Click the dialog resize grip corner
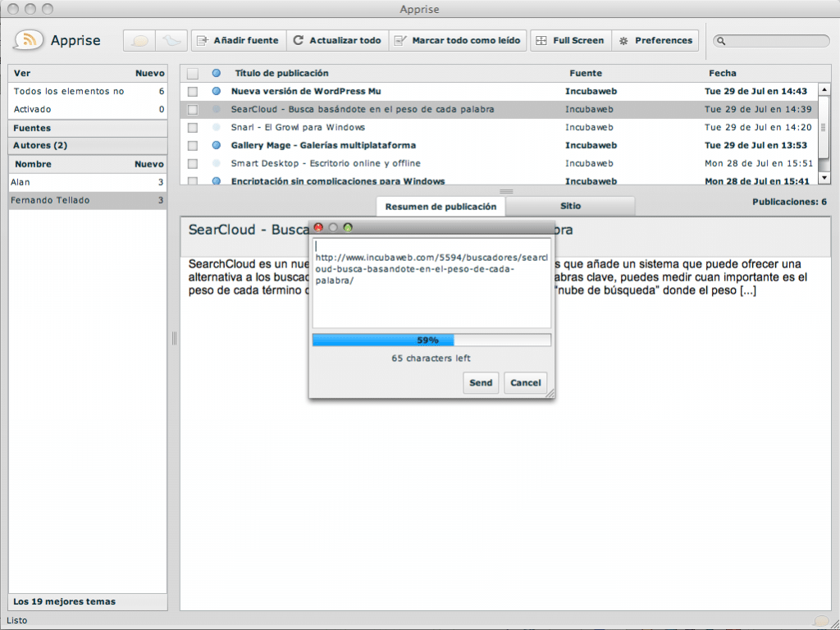This screenshot has height=630, width=840. [x=550, y=393]
